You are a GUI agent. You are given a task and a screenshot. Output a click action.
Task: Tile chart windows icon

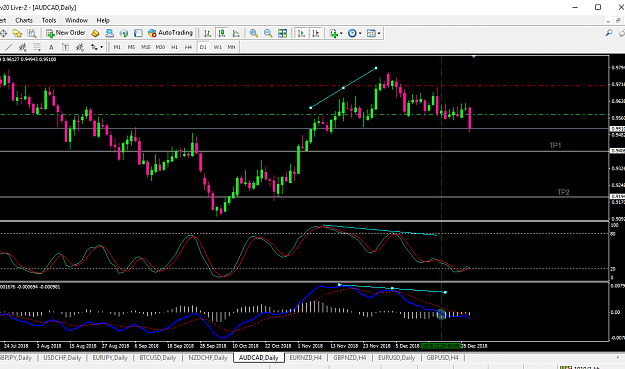[282, 33]
